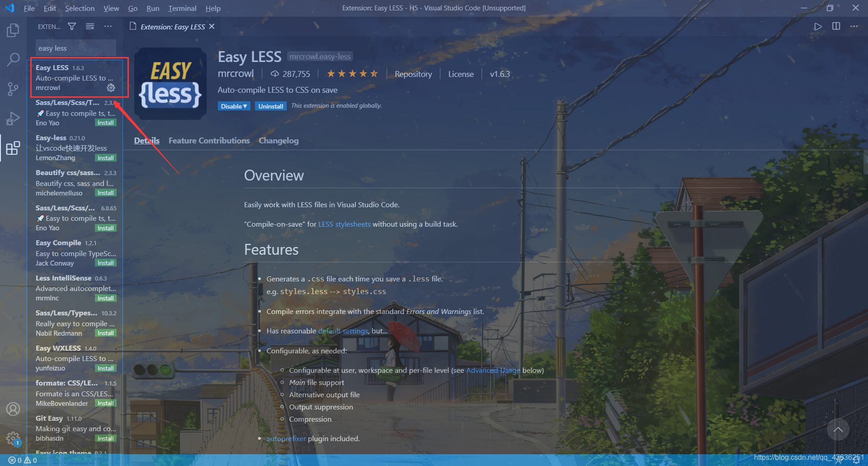Open the Terminal menu
The image size is (868, 466).
182,8
